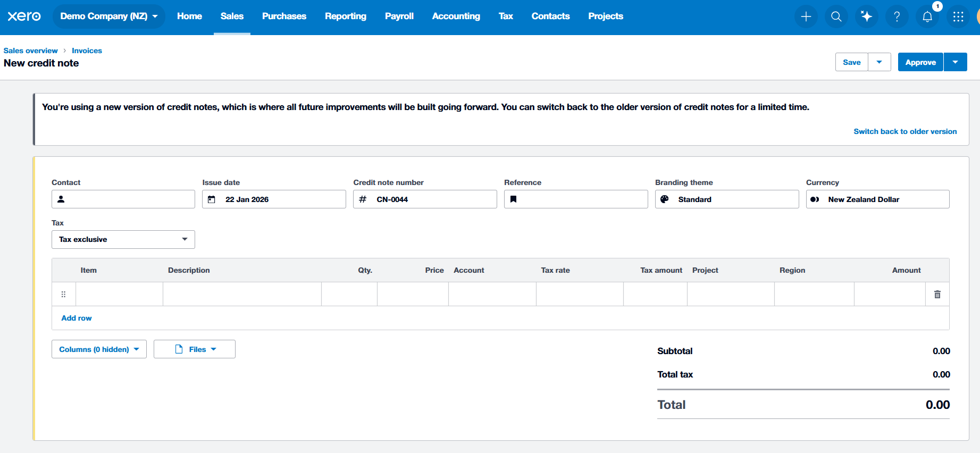The height and width of the screenshot is (453, 980).
Task: Open the Reporting menu
Action: [345, 16]
